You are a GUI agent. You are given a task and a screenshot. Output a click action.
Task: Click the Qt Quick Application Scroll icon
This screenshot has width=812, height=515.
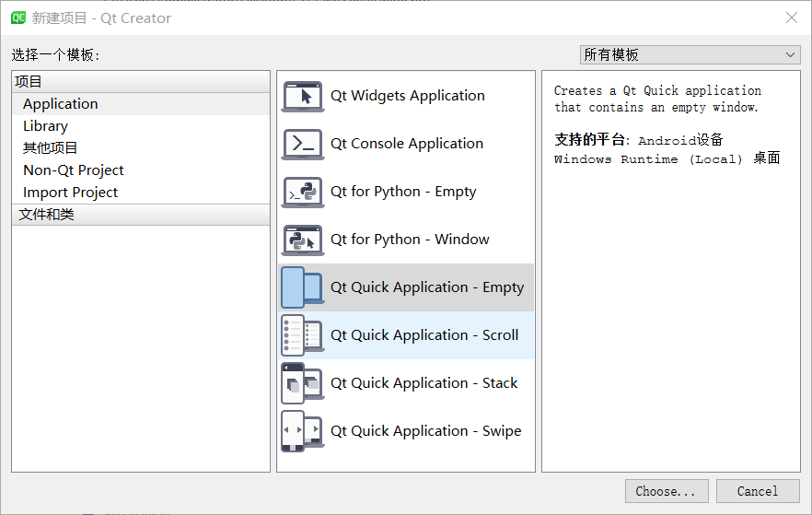pos(302,335)
